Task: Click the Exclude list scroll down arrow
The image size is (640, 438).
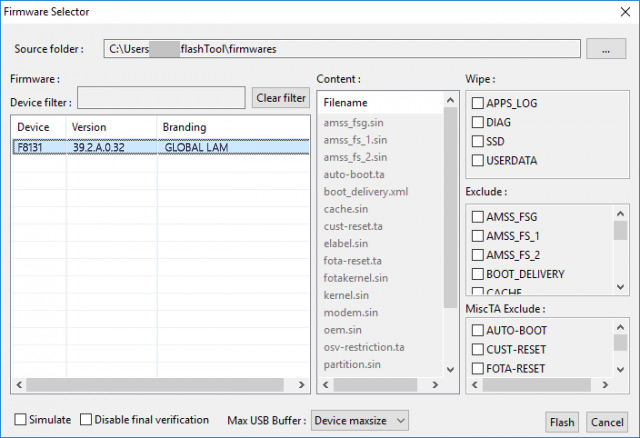Action: coord(620,287)
